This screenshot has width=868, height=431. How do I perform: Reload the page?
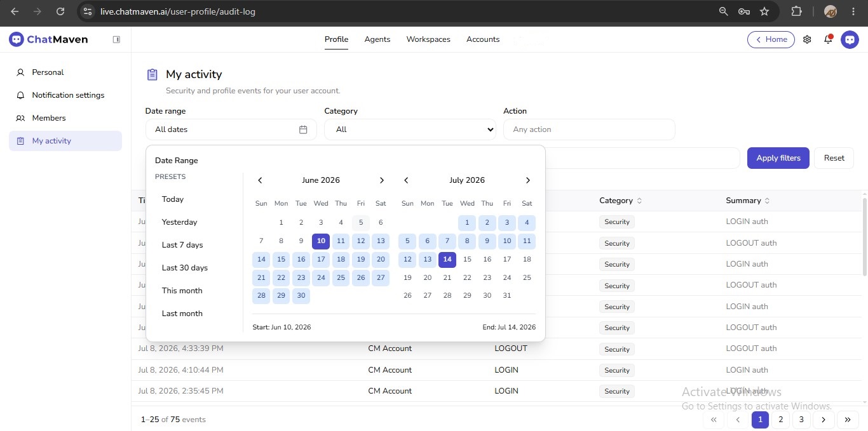click(x=60, y=11)
